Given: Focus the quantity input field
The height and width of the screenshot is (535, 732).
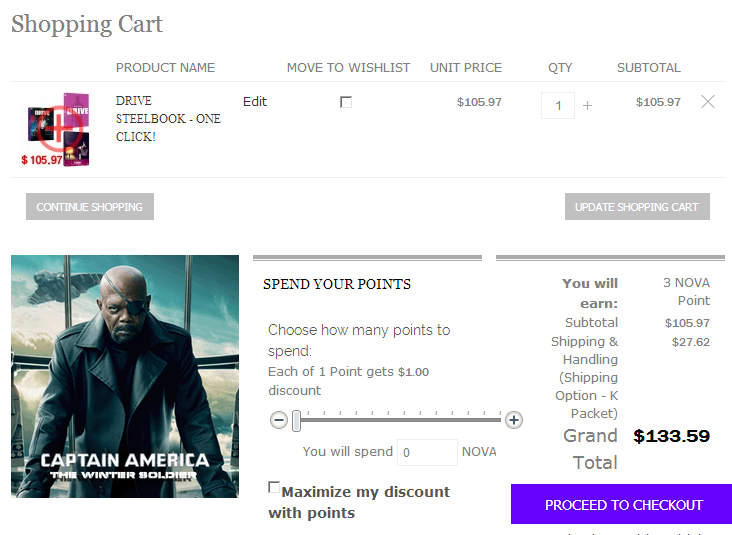Looking at the screenshot, I should pos(558,106).
